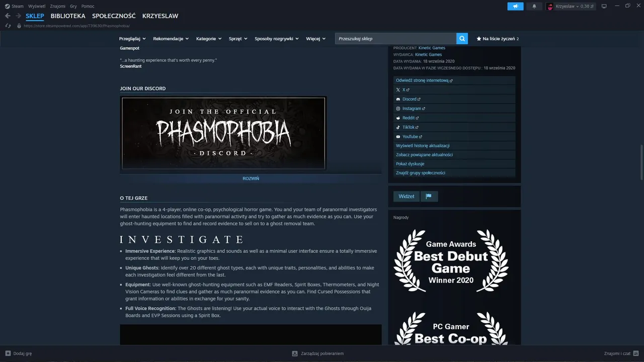Click the plus icon beside Dodaj grę
Viewport: 644px width, 362px height.
[x=8, y=353]
